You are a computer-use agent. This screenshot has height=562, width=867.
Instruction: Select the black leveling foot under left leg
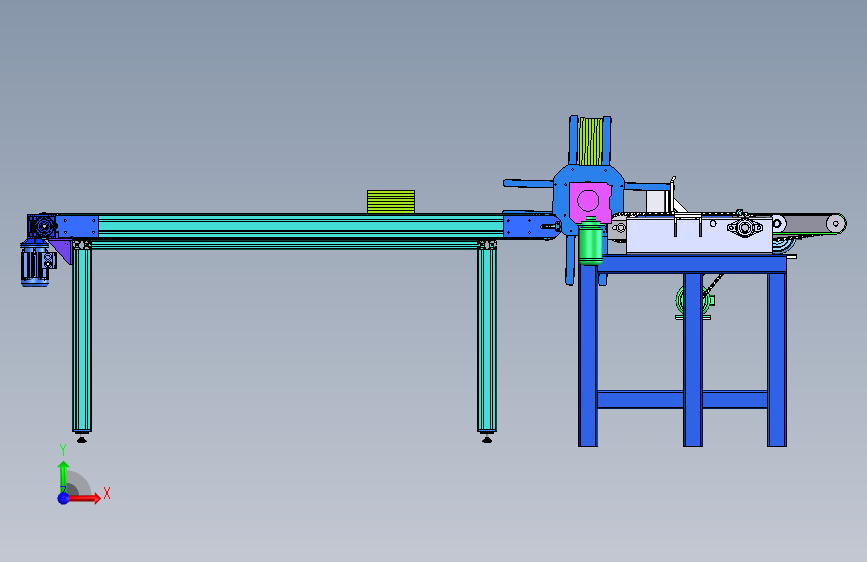click(x=82, y=439)
